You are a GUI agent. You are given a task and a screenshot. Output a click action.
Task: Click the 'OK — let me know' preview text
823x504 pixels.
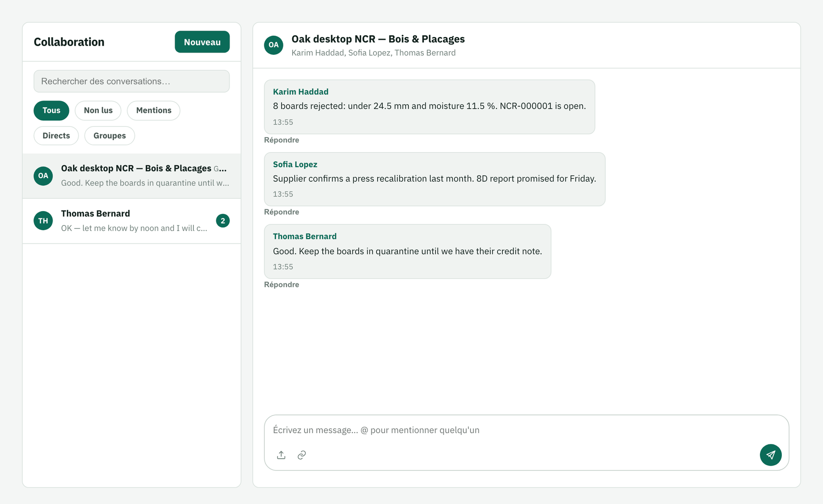(x=134, y=228)
